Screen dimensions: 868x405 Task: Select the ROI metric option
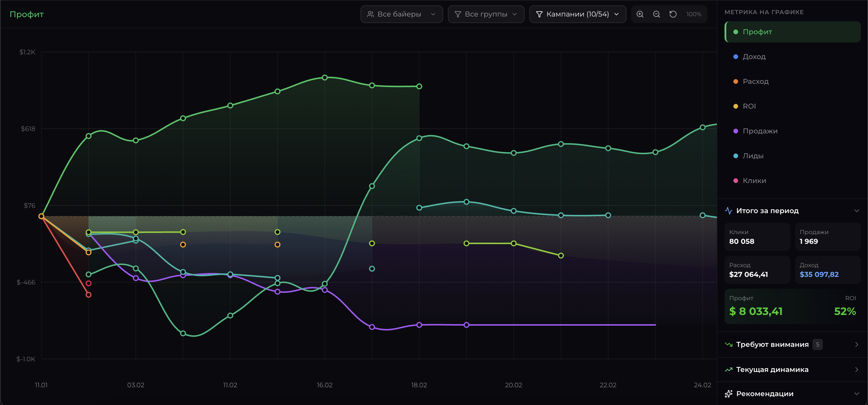[749, 106]
